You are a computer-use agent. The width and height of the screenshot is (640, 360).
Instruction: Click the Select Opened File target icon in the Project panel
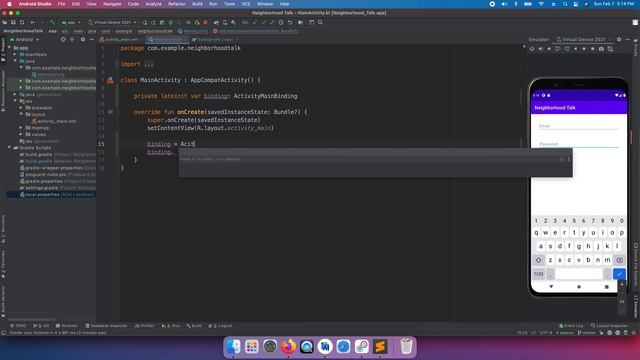click(63, 40)
